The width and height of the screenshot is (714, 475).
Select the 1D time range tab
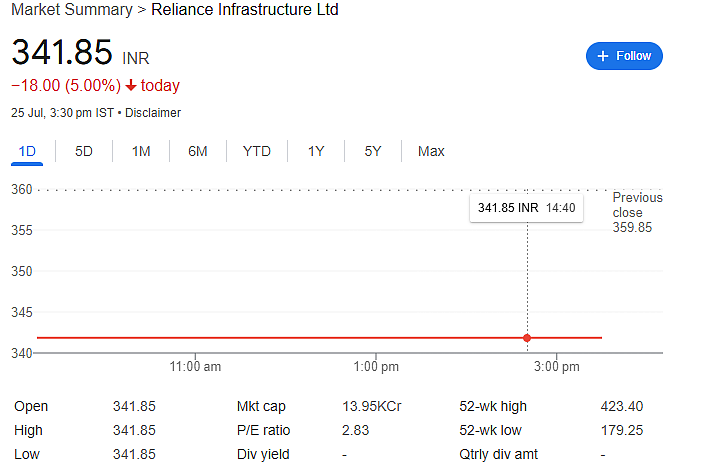(x=27, y=151)
